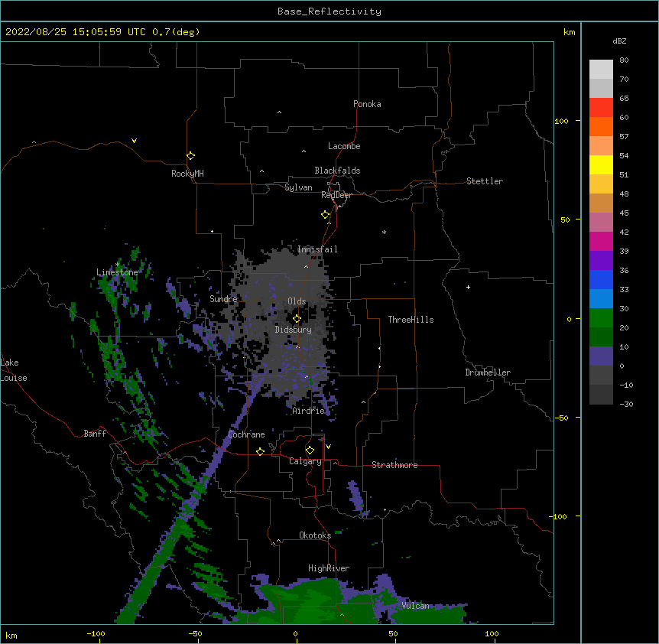Select the light orange 57-54 dBZ legend swatch
Screen dimensions: 659x644
click(601, 146)
